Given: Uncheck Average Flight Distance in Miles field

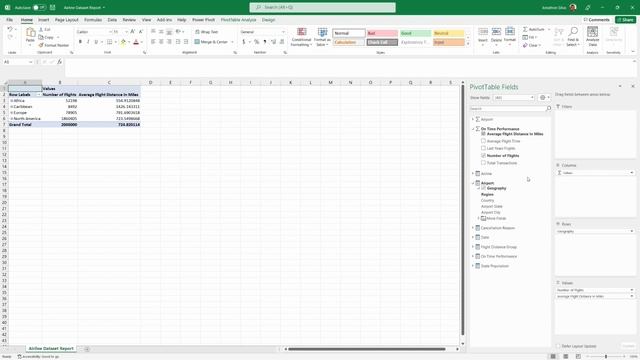Looking at the screenshot, I should pos(483,134).
